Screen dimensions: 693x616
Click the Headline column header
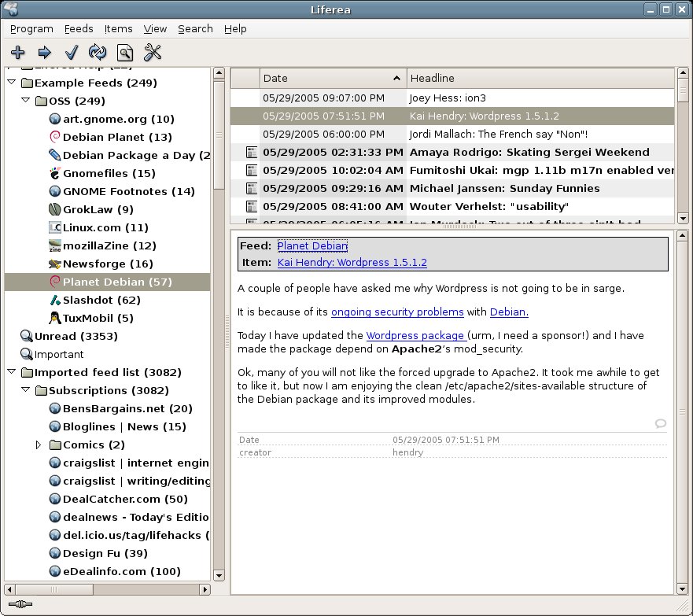pos(540,78)
